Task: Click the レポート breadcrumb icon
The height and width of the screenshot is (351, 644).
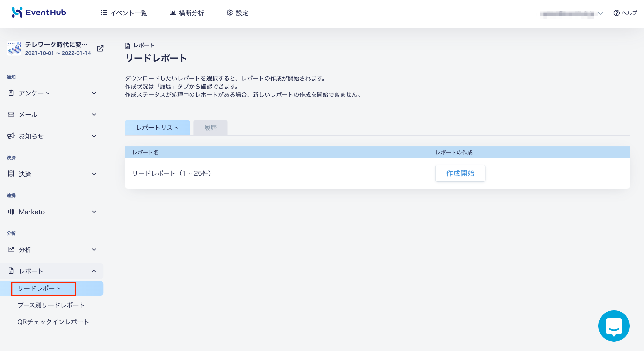Action: pos(127,45)
